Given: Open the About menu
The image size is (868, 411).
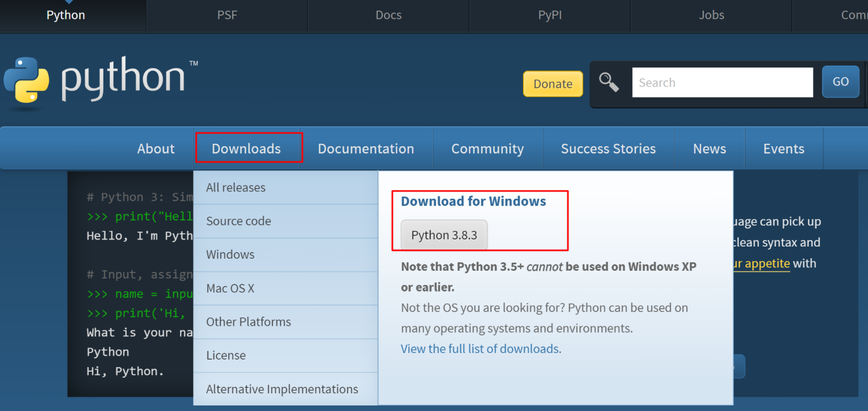Looking at the screenshot, I should 156,148.
